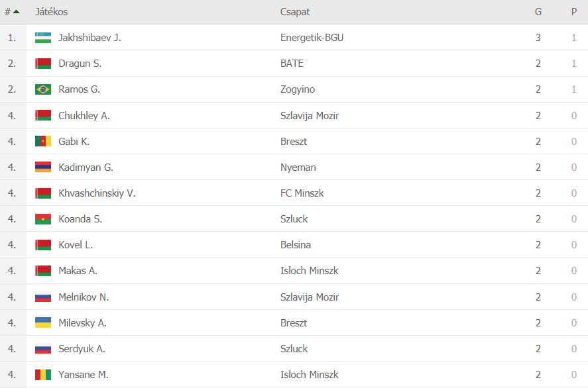Sort the table by the P column header

[574, 12]
